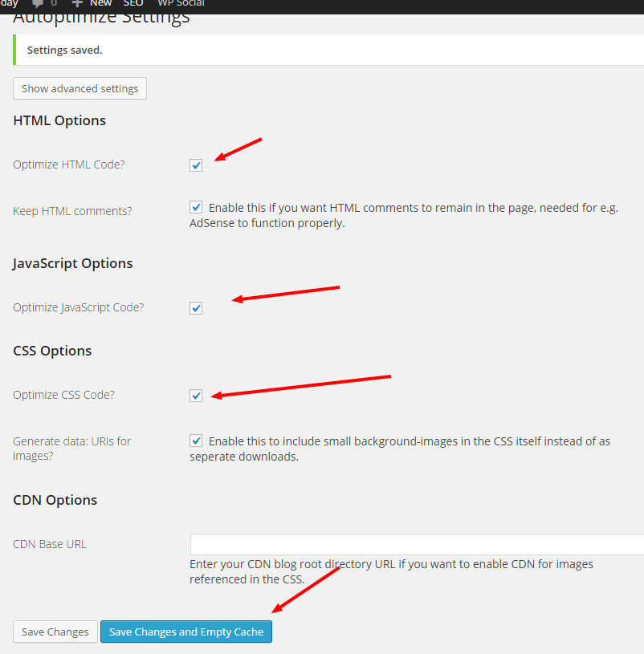Click the "Optimize CSS Code?" label text
The width and height of the screenshot is (644, 654).
pyautogui.click(x=64, y=395)
